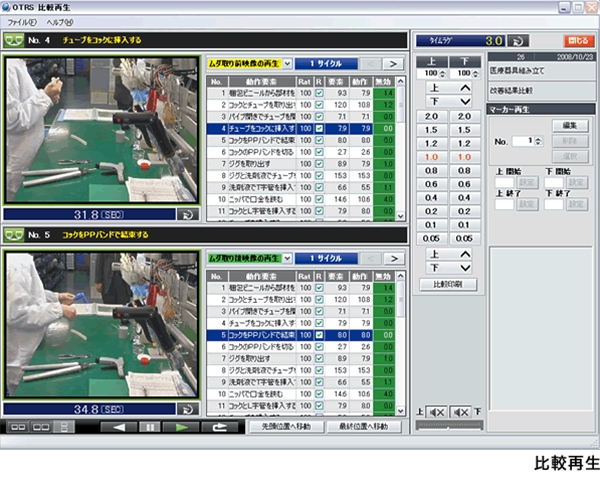Click the upper table vertical scrollbar thumb
Image resolution: width=600 pixels, height=482 pixels.
click(x=400, y=105)
